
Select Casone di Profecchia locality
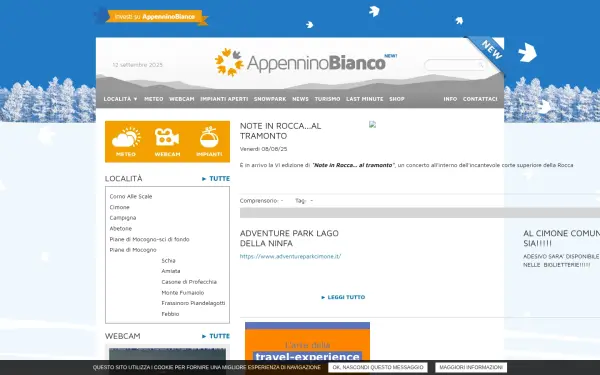click(x=189, y=282)
